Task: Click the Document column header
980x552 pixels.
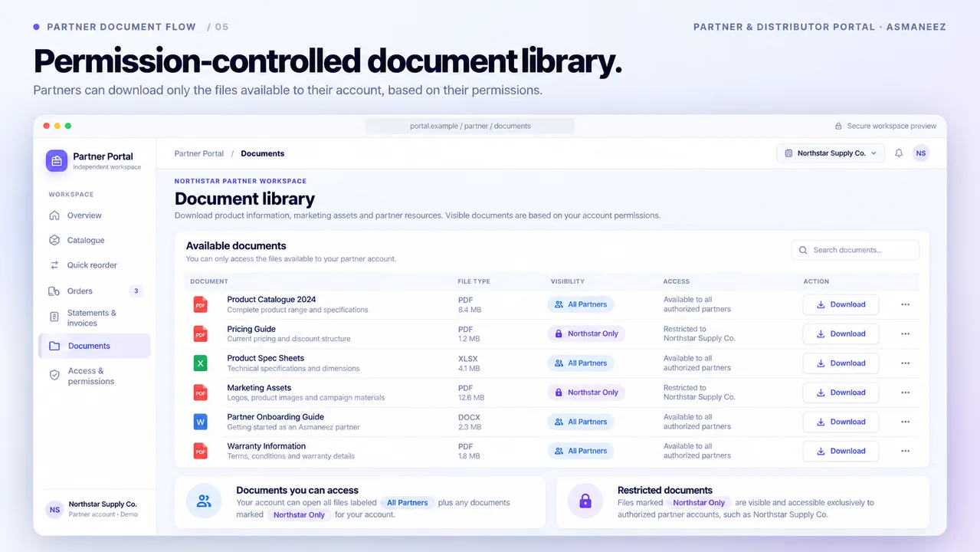Action: tap(209, 281)
